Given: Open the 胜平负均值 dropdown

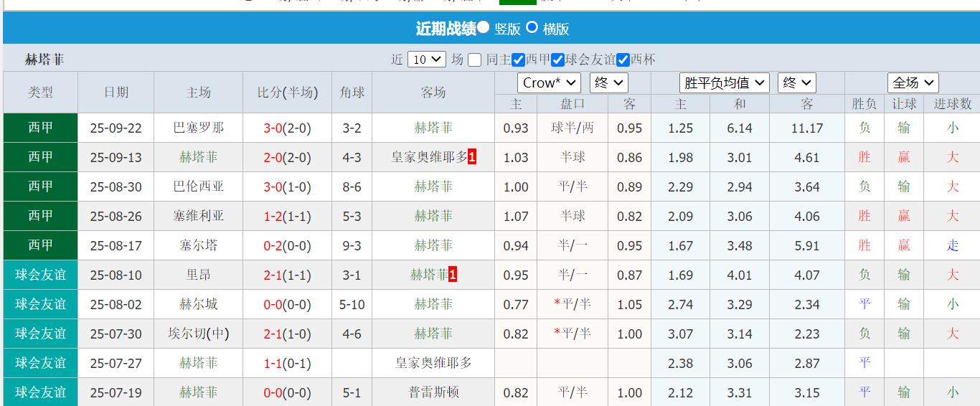Looking at the screenshot, I should coord(724,82).
